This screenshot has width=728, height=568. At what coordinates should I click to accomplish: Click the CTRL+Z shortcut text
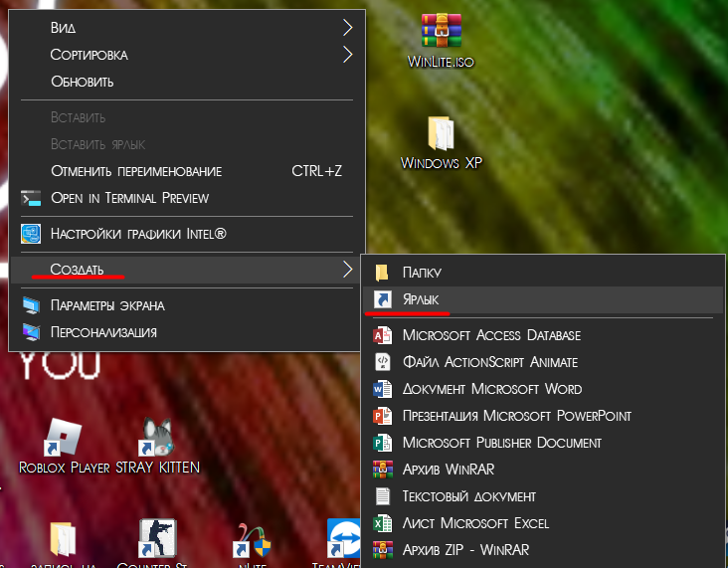316,171
